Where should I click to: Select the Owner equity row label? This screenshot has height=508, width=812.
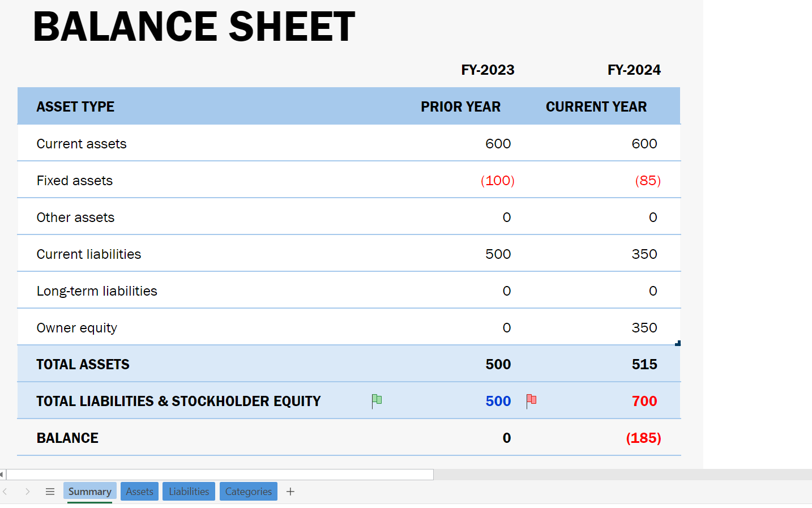click(x=76, y=328)
